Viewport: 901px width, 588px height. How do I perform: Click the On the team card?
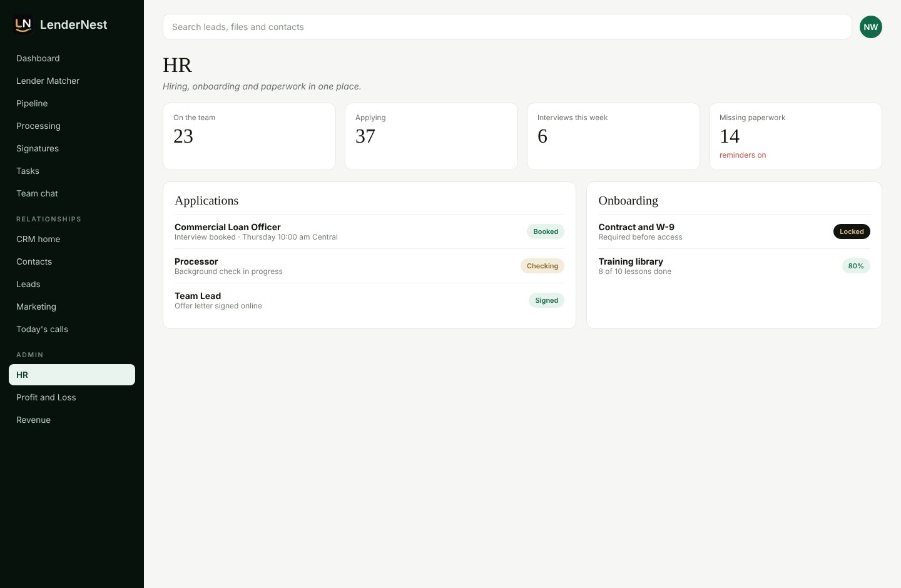click(x=249, y=136)
